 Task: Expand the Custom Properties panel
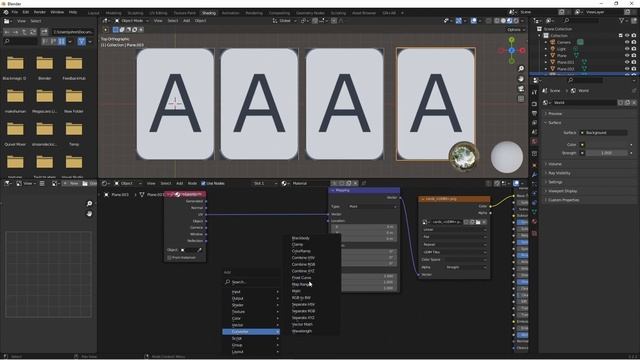[563, 200]
